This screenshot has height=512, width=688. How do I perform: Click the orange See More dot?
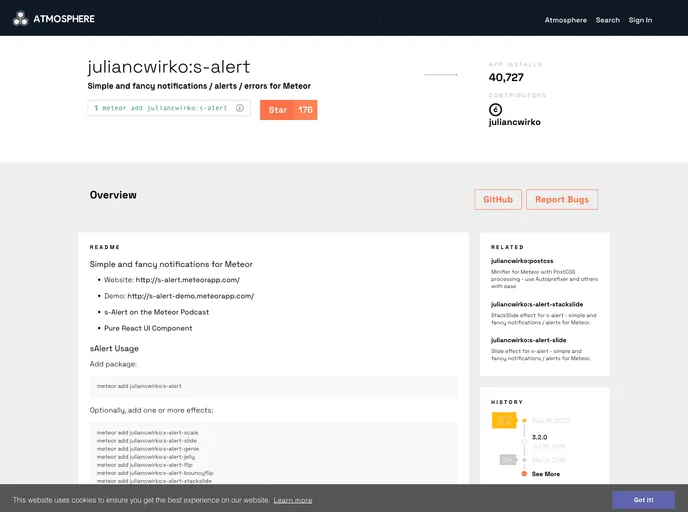524,474
